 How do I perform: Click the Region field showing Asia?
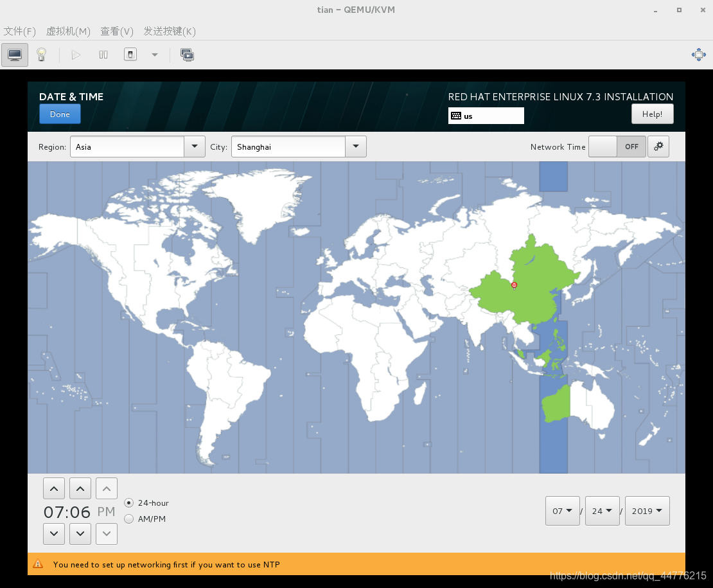pyautogui.click(x=127, y=147)
